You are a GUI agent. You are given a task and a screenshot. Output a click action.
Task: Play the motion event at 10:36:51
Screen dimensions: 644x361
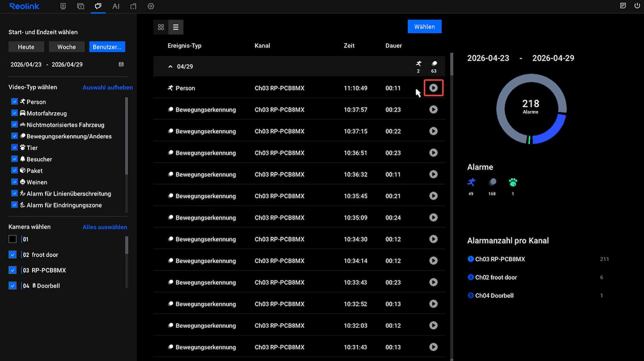(x=434, y=153)
